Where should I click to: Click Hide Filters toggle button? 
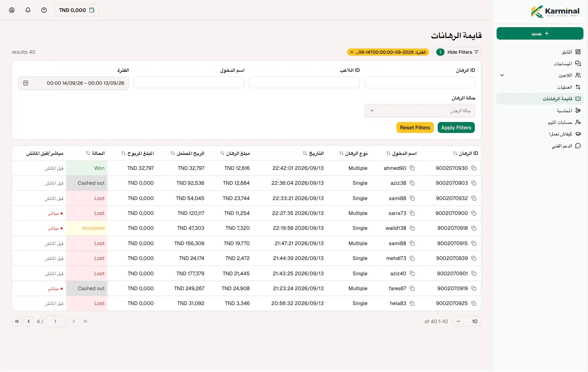tap(457, 52)
